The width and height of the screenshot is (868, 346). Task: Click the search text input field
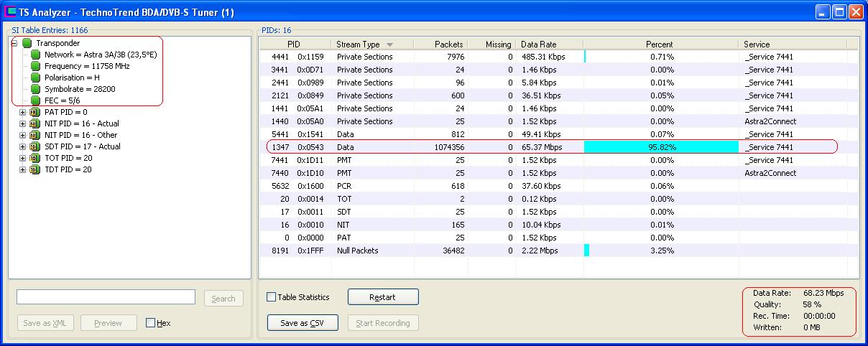click(106, 297)
